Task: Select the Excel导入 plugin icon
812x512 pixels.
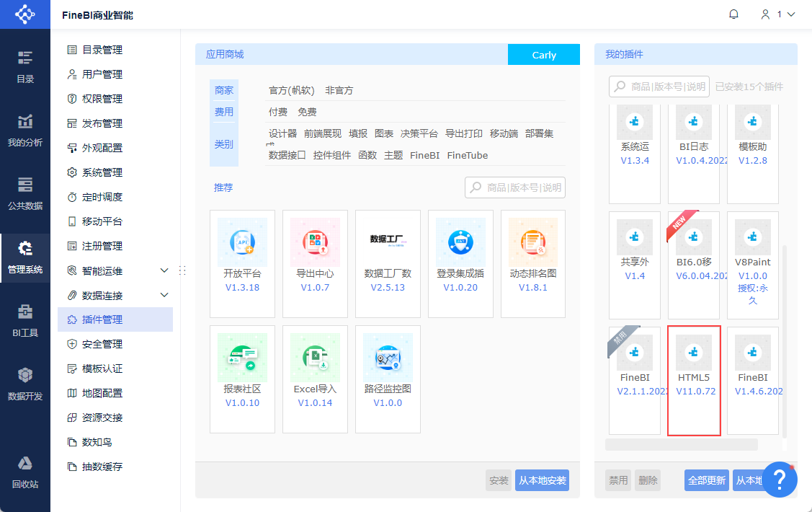Action: [315, 358]
